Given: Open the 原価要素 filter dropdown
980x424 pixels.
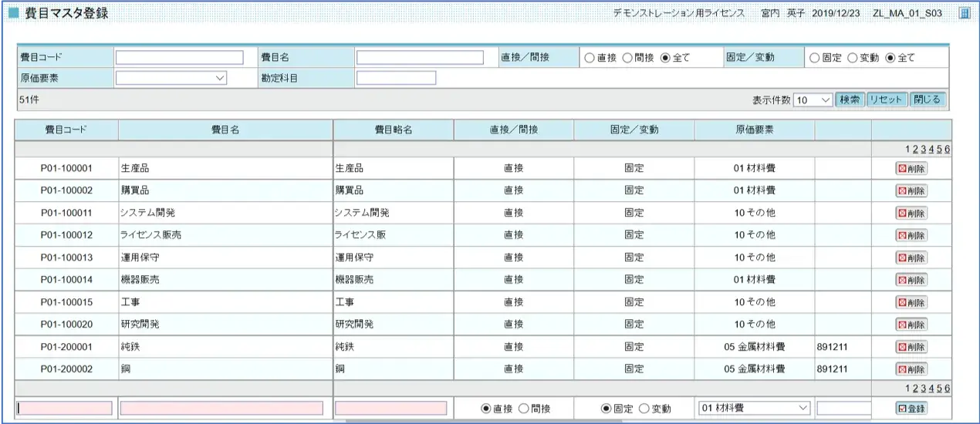Looking at the screenshot, I should [x=171, y=78].
